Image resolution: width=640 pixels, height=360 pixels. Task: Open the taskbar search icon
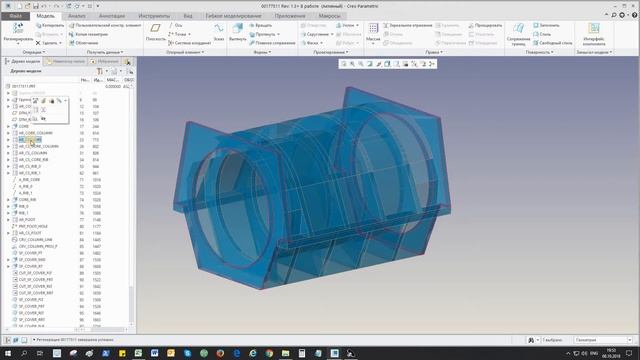[24, 353]
